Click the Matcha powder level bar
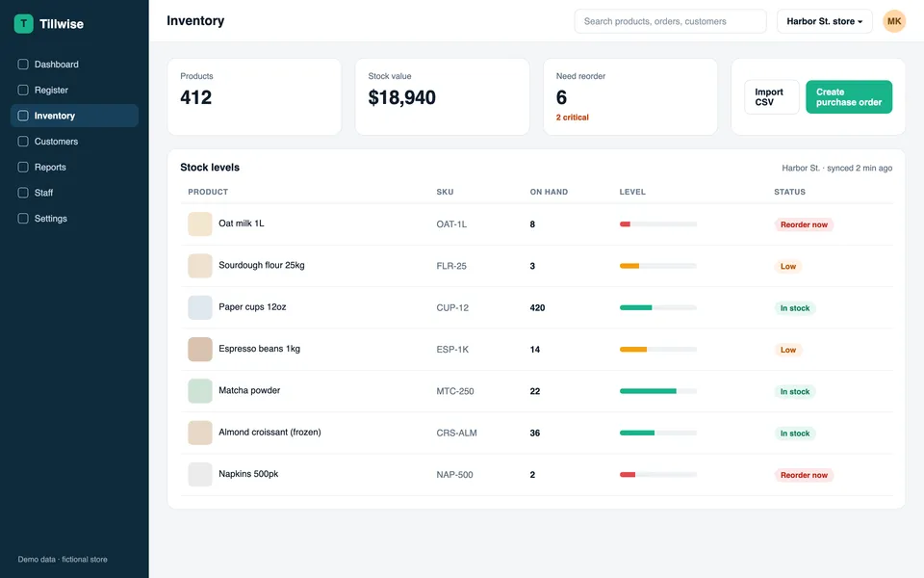 (x=657, y=391)
